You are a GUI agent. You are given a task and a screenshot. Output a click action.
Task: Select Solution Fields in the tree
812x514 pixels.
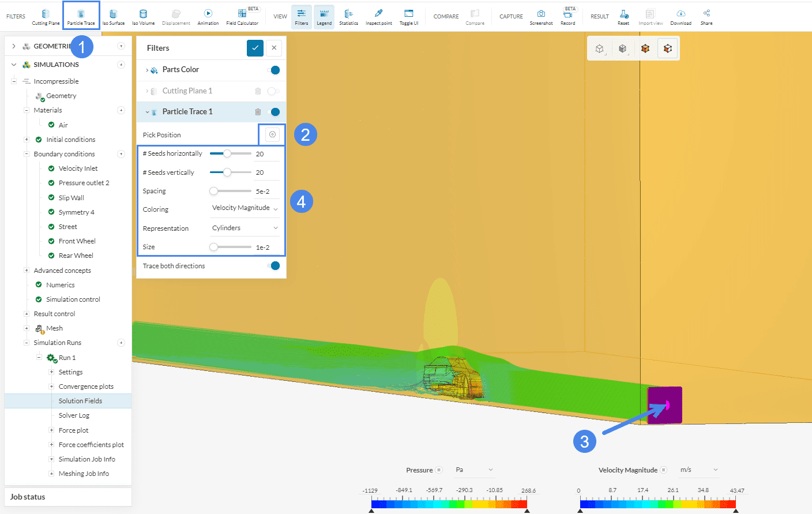click(x=80, y=401)
